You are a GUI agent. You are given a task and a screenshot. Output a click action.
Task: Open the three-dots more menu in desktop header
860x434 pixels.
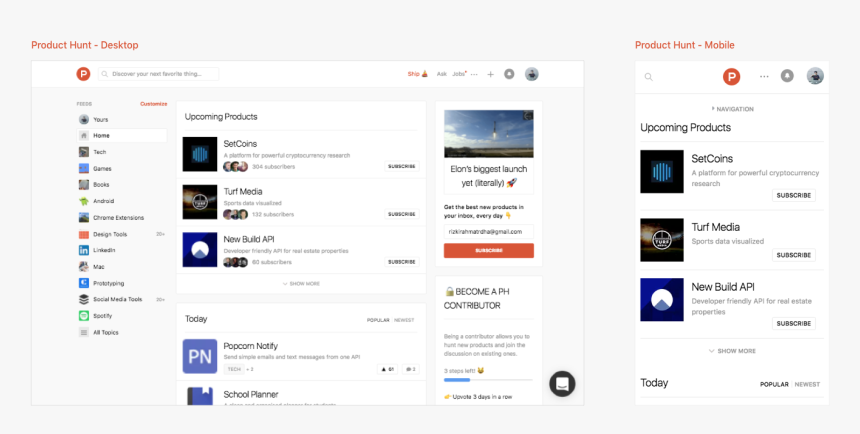[474, 74]
